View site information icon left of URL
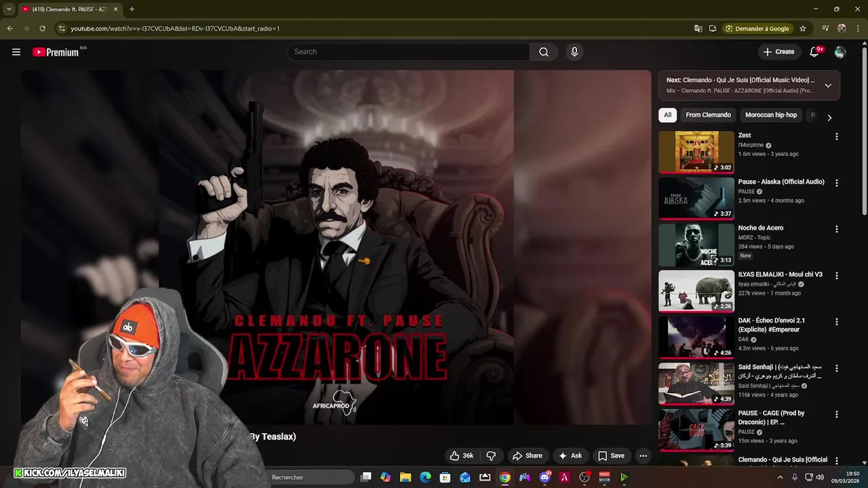 (62, 28)
